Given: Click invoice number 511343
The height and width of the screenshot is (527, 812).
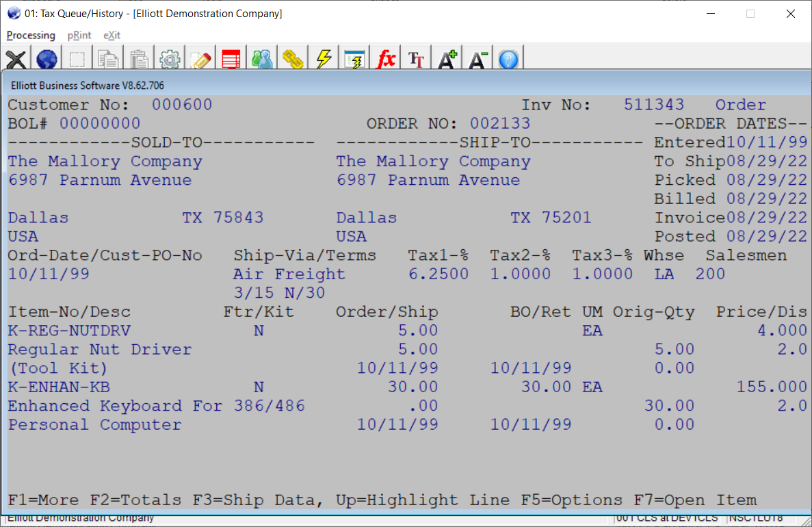Looking at the screenshot, I should pyautogui.click(x=653, y=105).
